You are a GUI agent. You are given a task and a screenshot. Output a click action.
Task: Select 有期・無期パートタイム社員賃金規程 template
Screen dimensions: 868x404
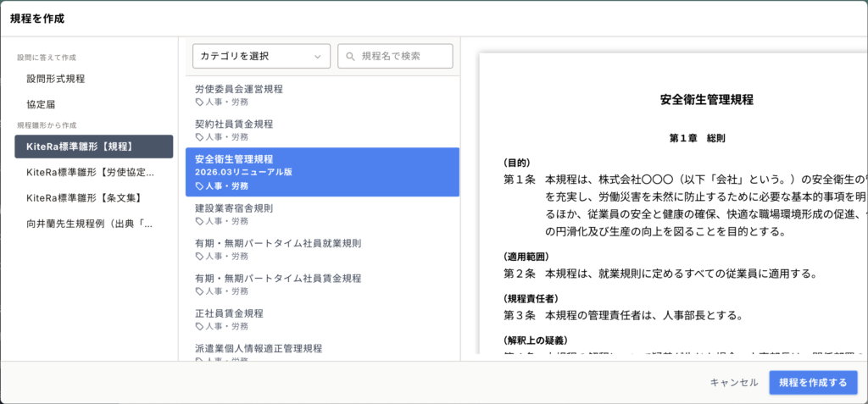pos(278,278)
